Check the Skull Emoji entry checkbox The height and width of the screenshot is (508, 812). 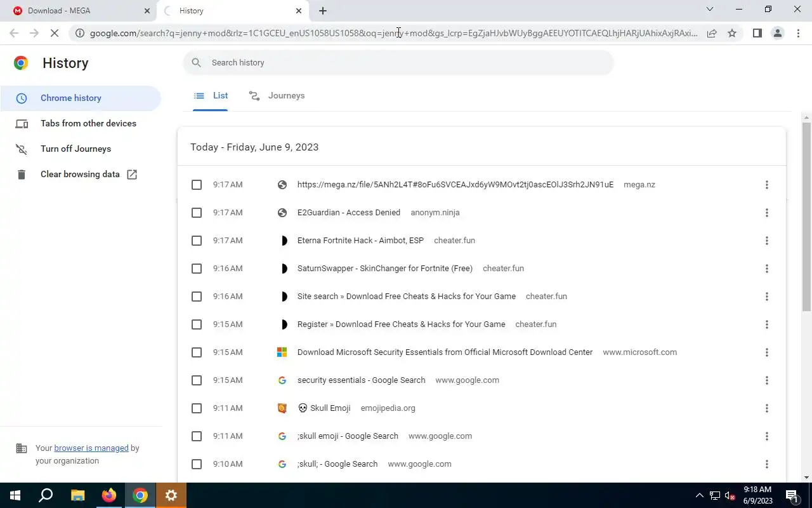click(197, 408)
